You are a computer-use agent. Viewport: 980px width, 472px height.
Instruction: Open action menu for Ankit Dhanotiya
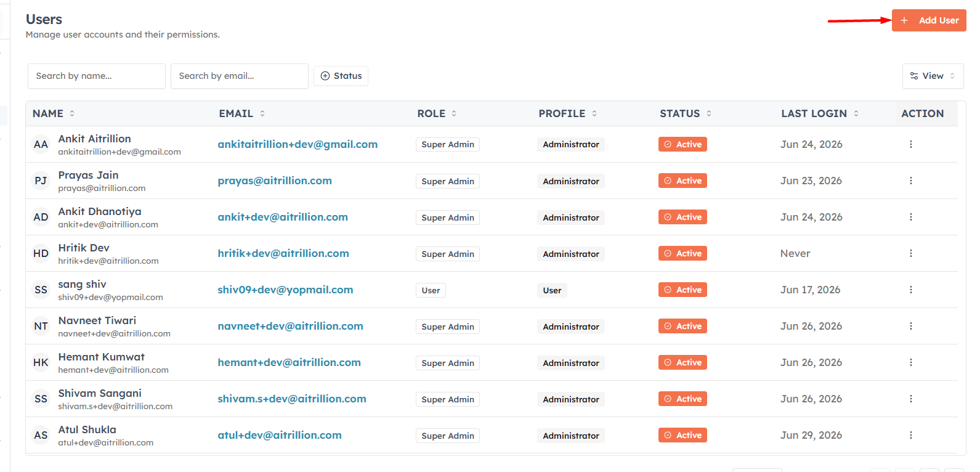pos(910,217)
